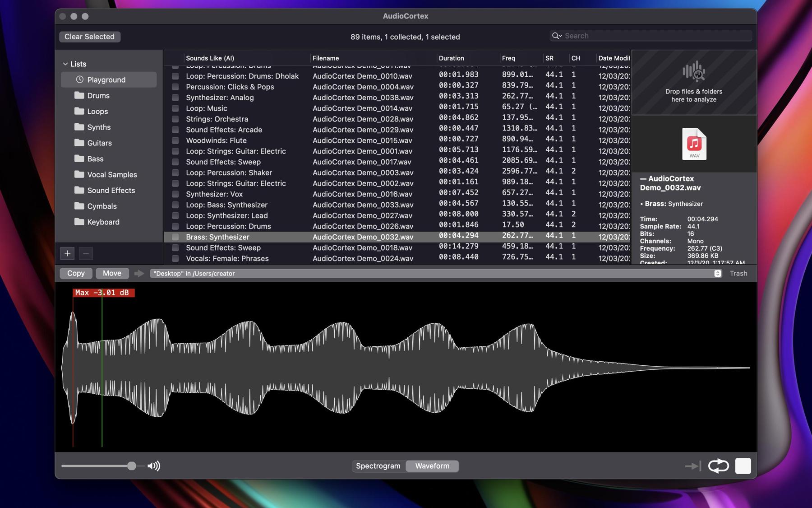Click the plus icon to add list
812x508 pixels.
click(x=67, y=253)
